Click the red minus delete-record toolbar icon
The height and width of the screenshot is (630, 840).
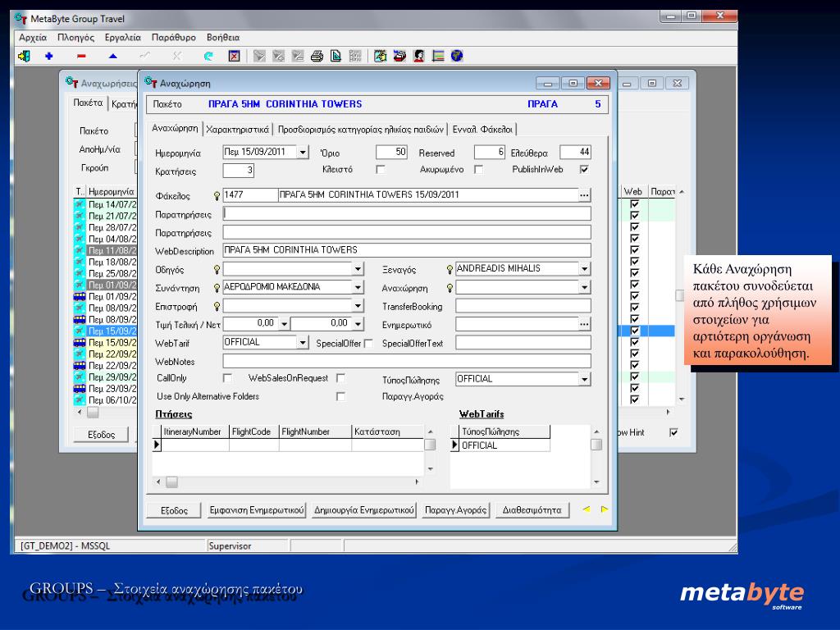tap(81, 57)
